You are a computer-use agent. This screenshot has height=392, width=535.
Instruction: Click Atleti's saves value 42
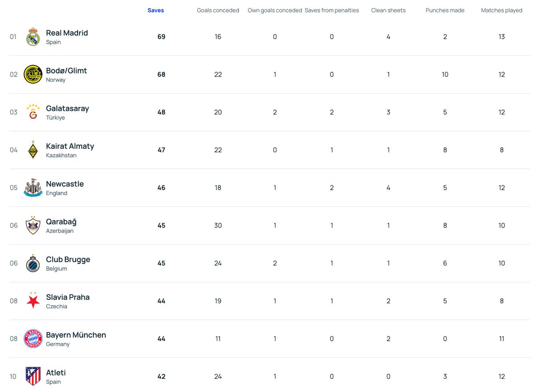(161, 376)
